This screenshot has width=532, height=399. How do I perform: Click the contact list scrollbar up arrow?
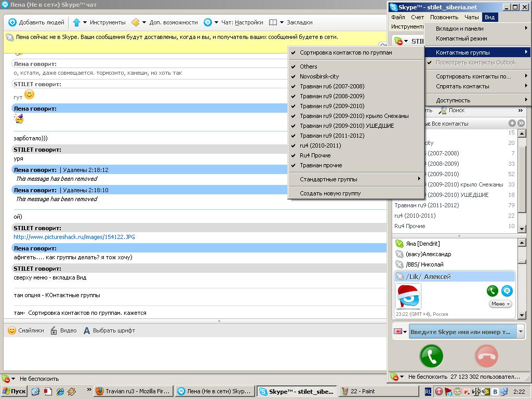click(522, 242)
